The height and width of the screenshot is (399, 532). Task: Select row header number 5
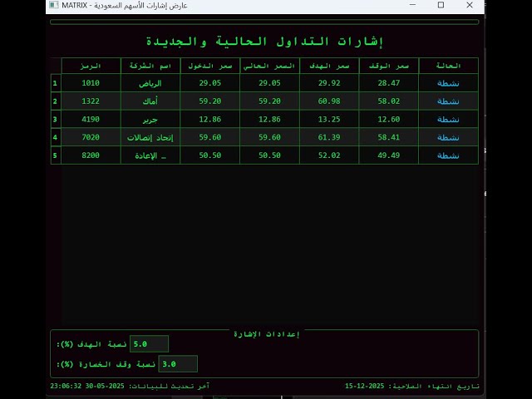point(56,155)
